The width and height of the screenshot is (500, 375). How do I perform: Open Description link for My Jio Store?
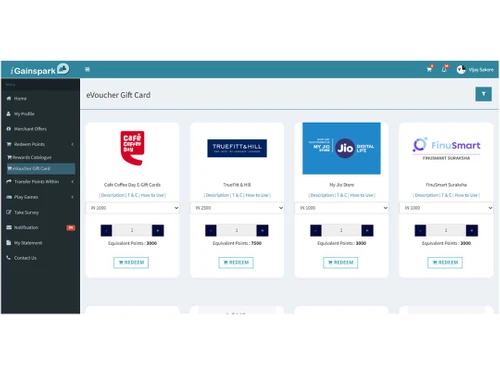pyautogui.click(x=322, y=195)
